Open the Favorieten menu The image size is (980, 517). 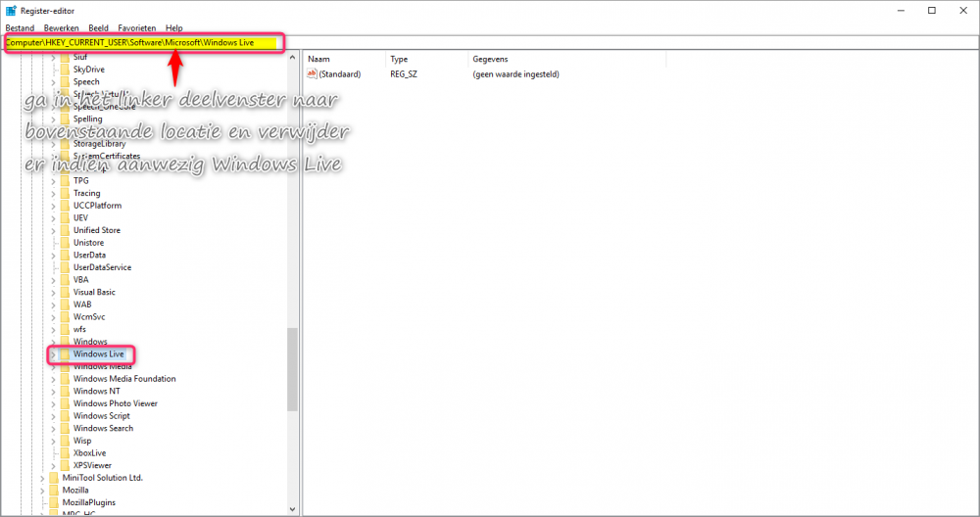tap(137, 28)
